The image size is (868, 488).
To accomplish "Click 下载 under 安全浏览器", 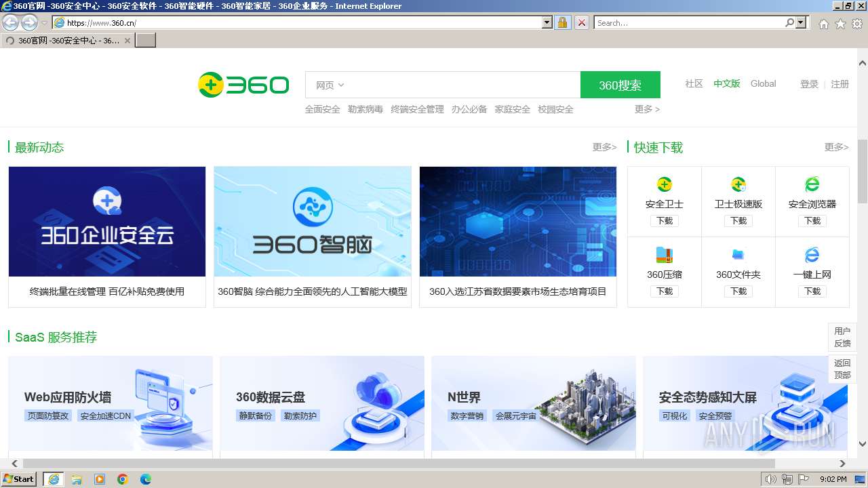I will point(812,220).
